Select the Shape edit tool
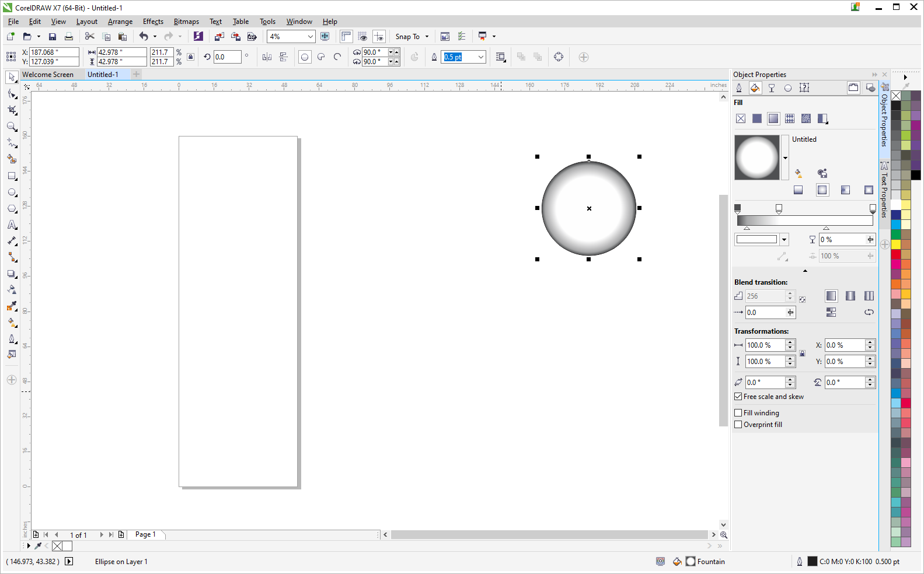The width and height of the screenshot is (924, 574). pyautogui.click(x=12, y=94)
